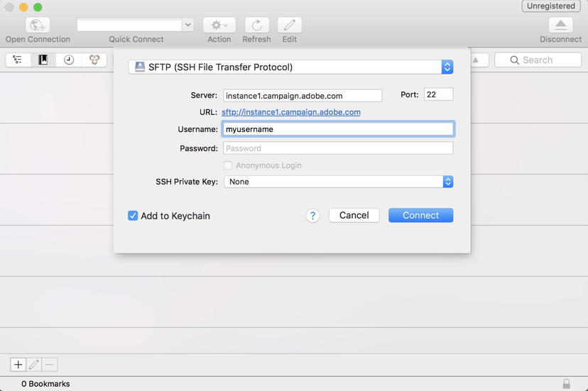The width and height of the screenshot is (588, 391).
Task: Open the help question mark button
Action: [x=312, y=216]
